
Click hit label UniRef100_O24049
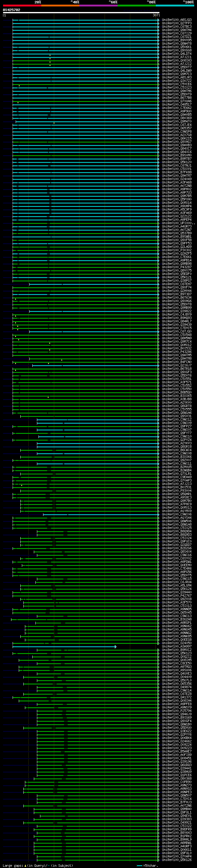click(x=177, y=179)
